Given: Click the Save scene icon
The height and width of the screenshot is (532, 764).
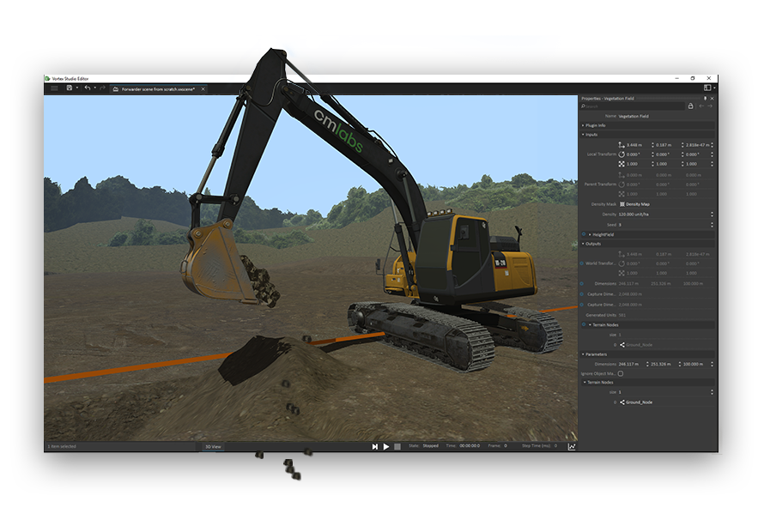Looking at the screenshot, I should [x=70, y=88].
